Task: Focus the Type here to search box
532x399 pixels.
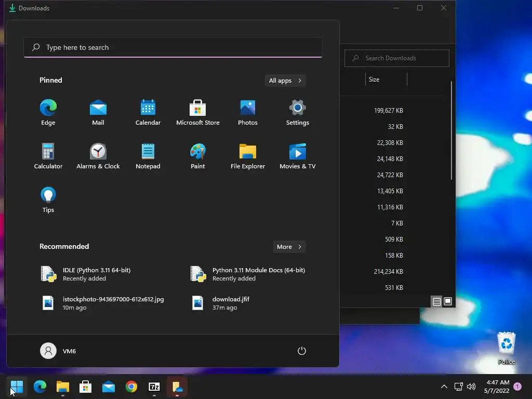Action: 173,47
